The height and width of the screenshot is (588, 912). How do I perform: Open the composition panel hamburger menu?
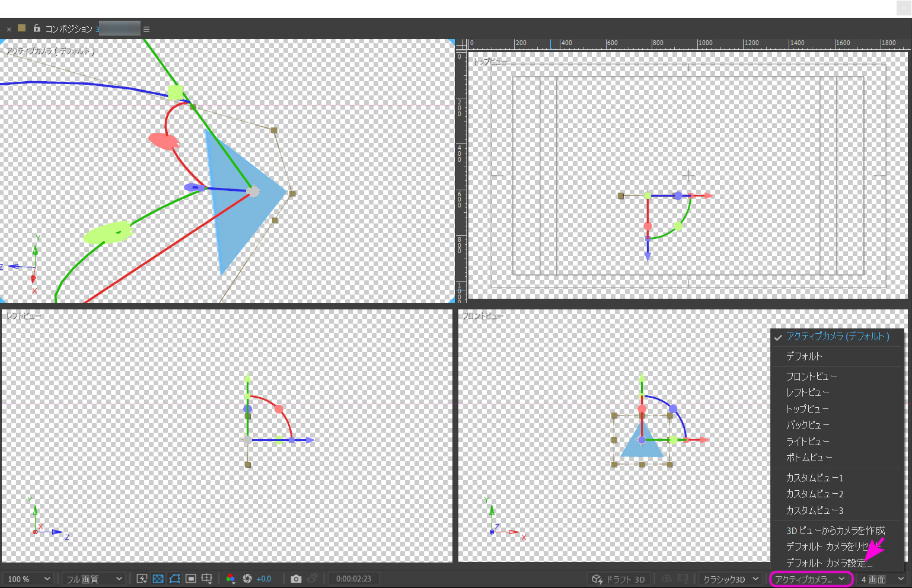tap(146, 29)
